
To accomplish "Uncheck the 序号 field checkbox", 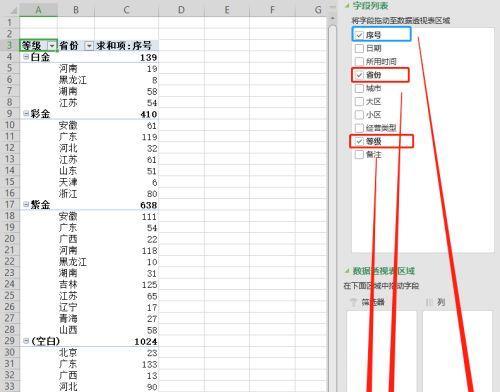I will (x=359, y=35).
